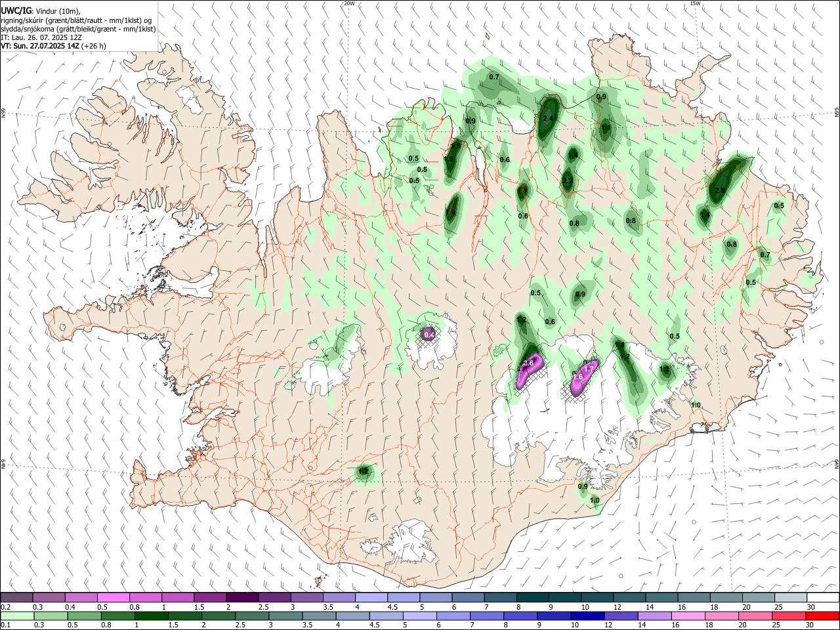Click the 1.7 pink snow value label
Screen dimensions: 840x630
pyautogui.click(x=589, y=369)
